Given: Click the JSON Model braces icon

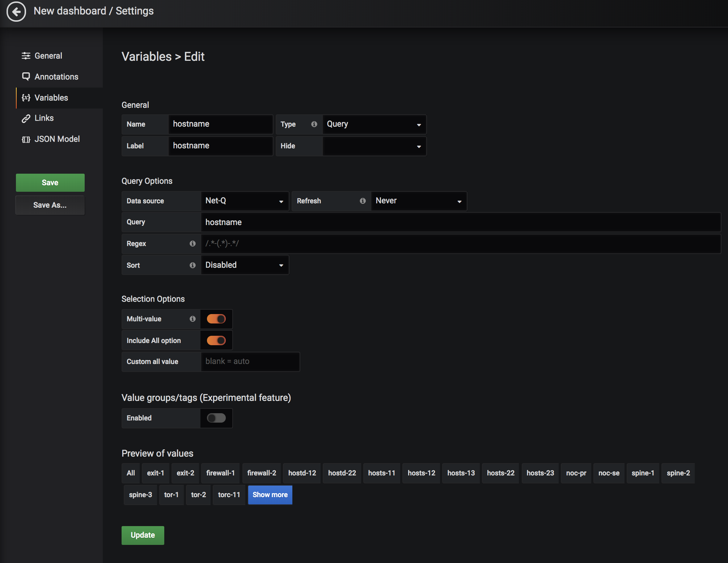Looking at the screenshot, I should click(26, 139).
